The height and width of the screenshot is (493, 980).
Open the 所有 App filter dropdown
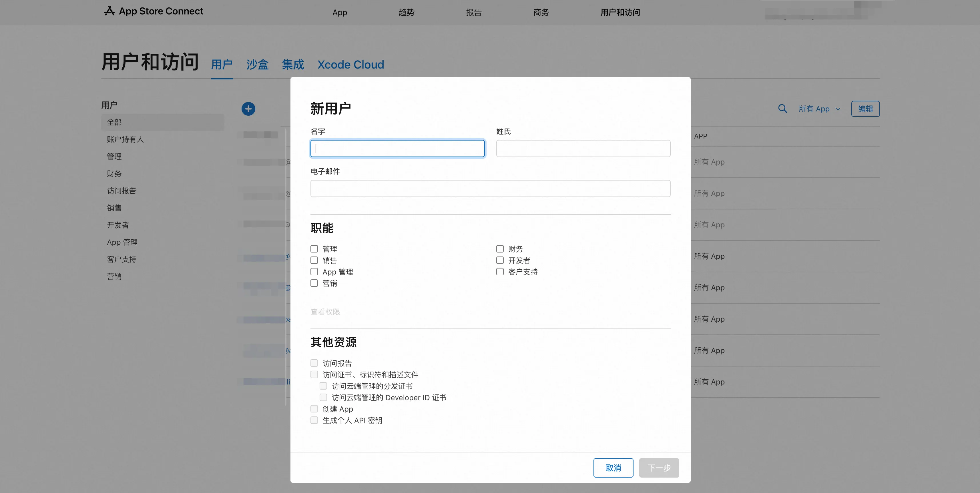(x=819, y=109)
